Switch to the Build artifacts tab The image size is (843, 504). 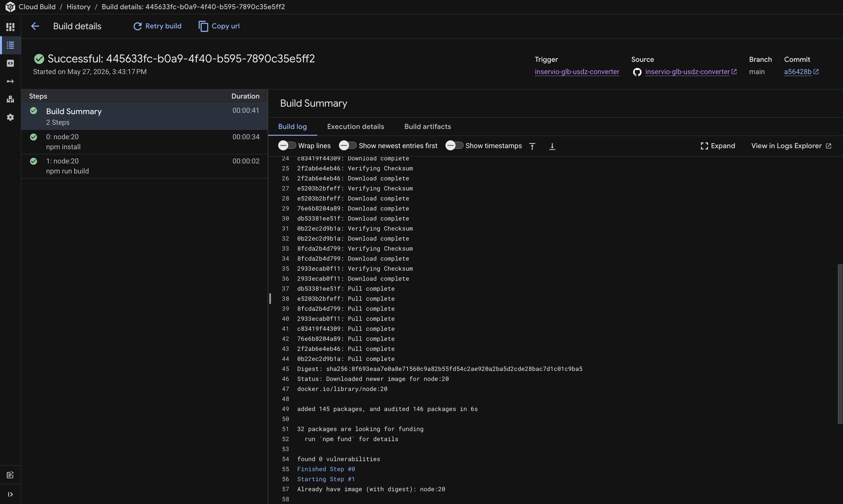click(428, 126)
